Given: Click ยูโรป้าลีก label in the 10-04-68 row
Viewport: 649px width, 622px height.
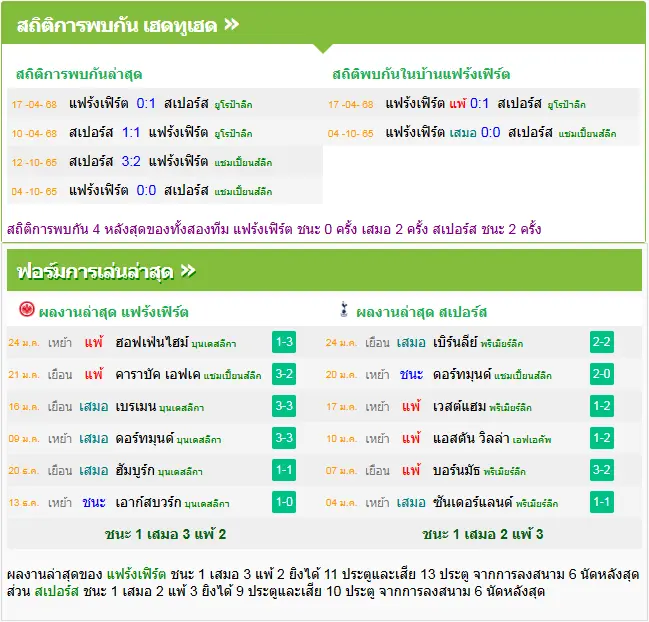Looking at the screenshot, I should coord(233,134).
